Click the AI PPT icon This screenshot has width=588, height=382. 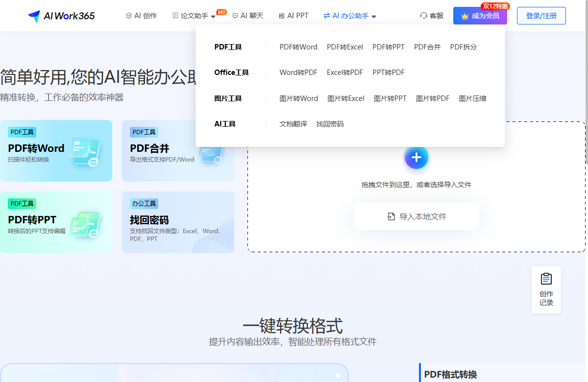[282, 15]
